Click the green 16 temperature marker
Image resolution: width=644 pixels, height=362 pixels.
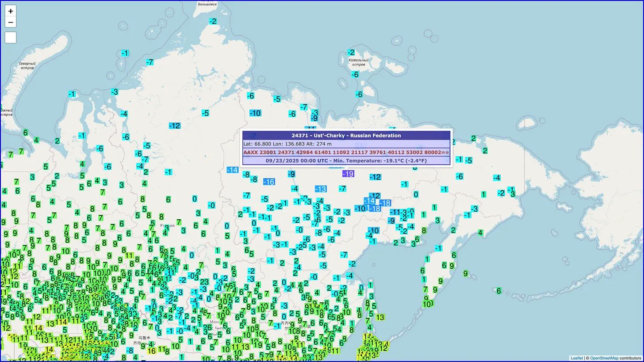click(x=151, y=351)
